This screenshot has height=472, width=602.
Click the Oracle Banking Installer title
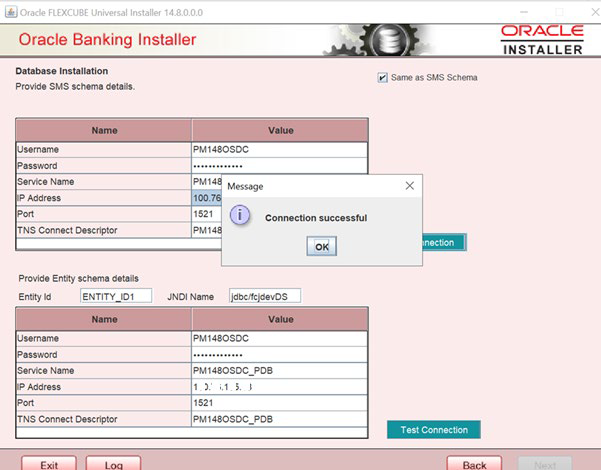(x=107, y=40)
